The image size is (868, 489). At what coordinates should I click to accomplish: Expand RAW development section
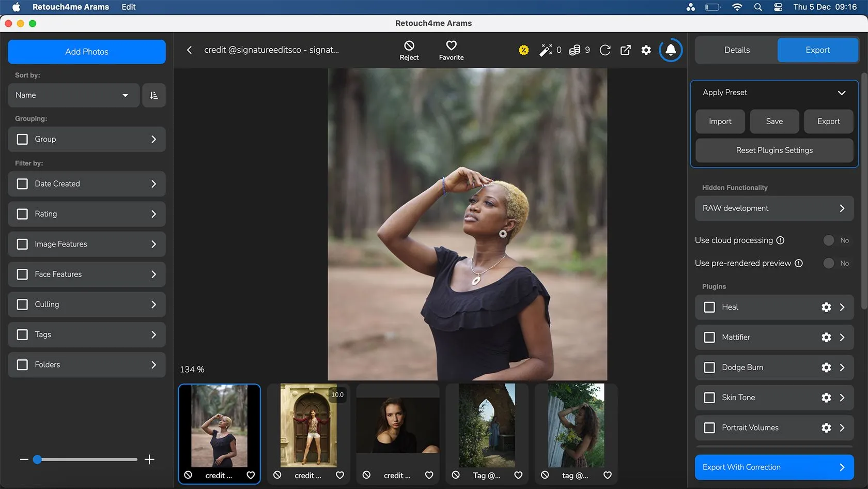[774, 208]
